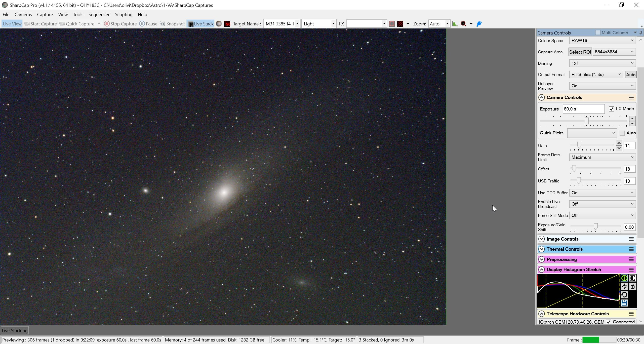Open the Scripting menu
Screen dimensions: 644x344
click(x=124, y=15)
